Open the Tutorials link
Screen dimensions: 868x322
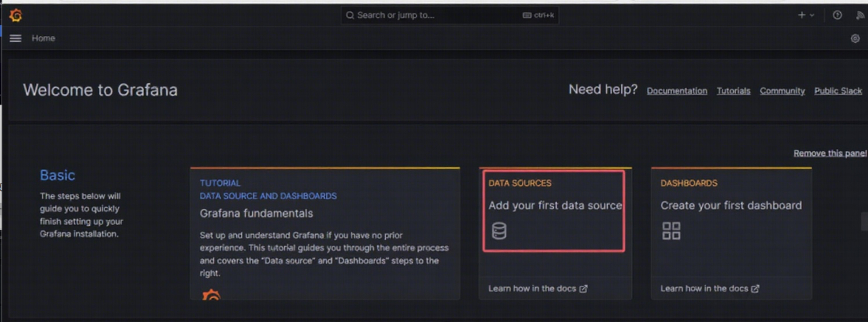point(733,91)
